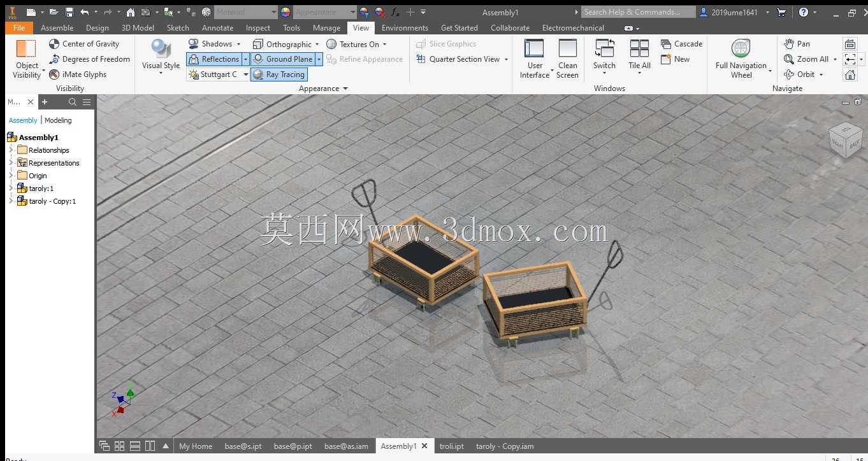Open the Shadows dropdown arrow
The height and width of the screenshot is (461, 868).
[x=239, y=44]
